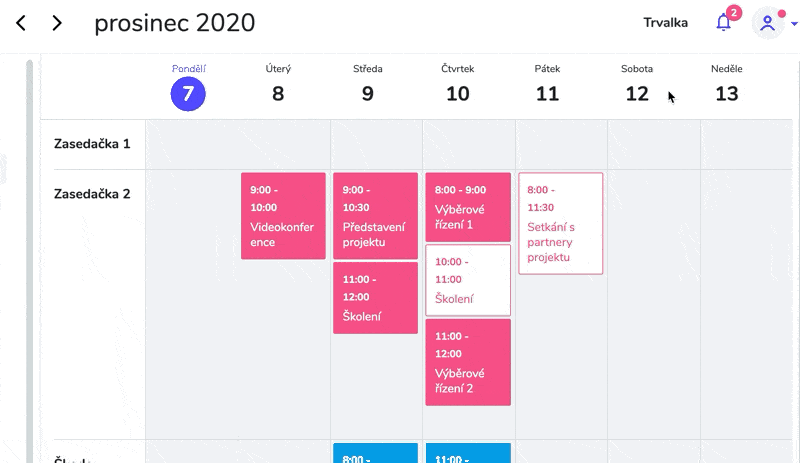800x463 pixels.
Task: Select Sobota 12 day header
Action: coord(637,86)
